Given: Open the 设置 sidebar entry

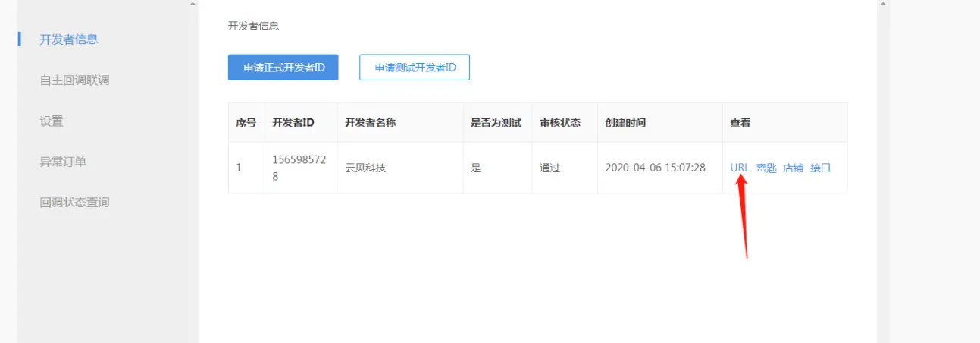Looking at the screenshot, I should tap(52, 121).
